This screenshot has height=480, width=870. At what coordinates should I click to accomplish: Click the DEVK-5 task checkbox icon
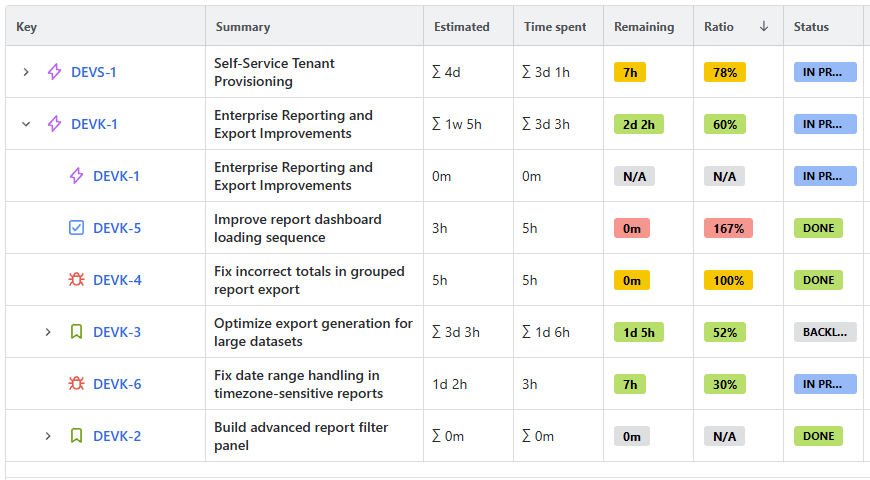coord(77,228)
